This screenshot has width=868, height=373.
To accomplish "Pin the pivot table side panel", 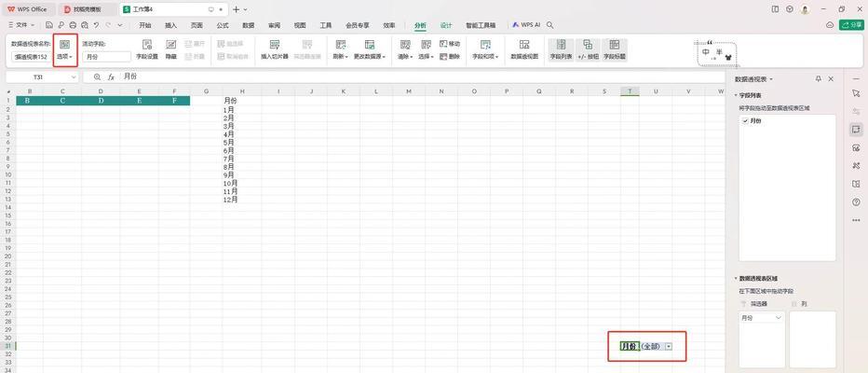I will click(x=819, y=79).
